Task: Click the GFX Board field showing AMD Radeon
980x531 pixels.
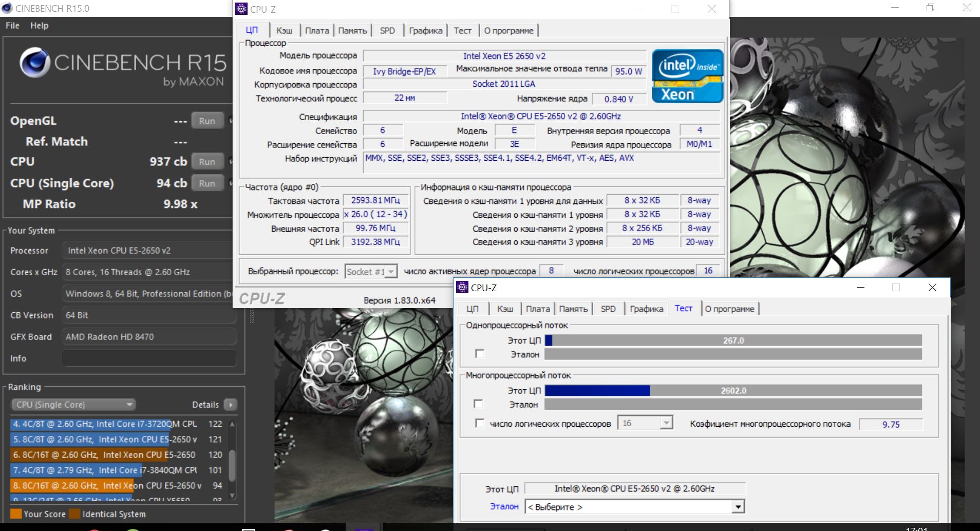Action: tap(149, 337)
